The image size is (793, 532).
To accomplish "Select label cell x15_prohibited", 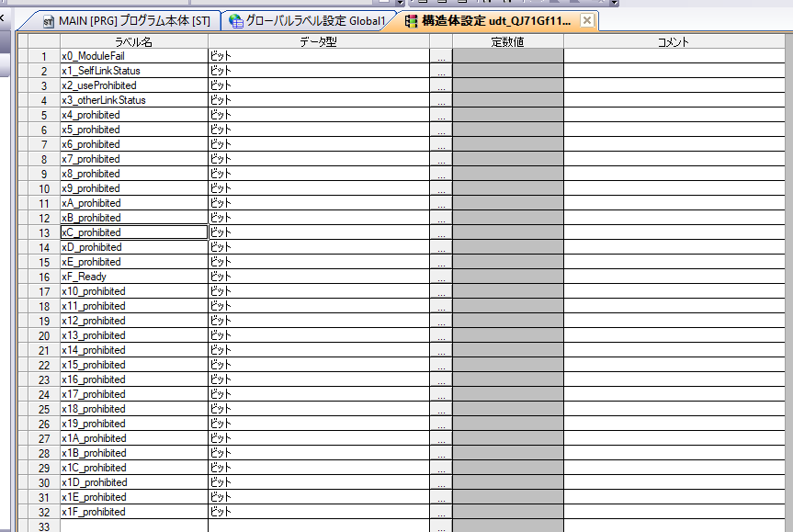I will pyautogui.click(x=134, y=365).
